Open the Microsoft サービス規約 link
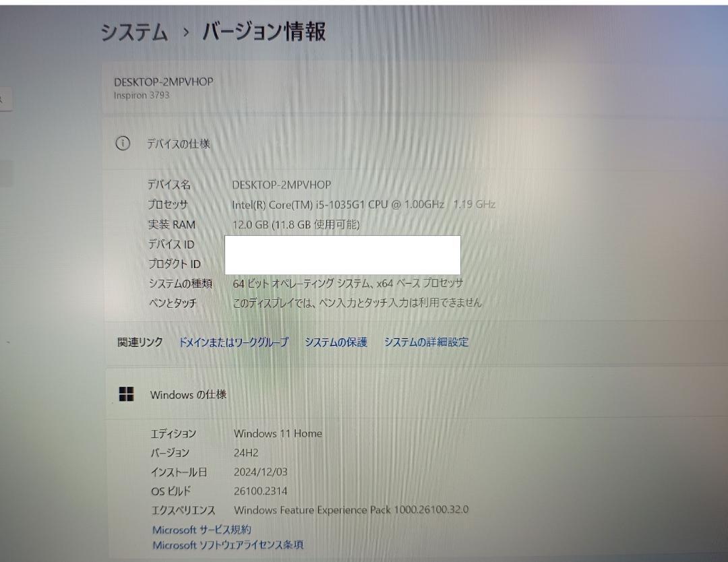The height and width of the screenshot is (562, 728). [x=202, y=530]
